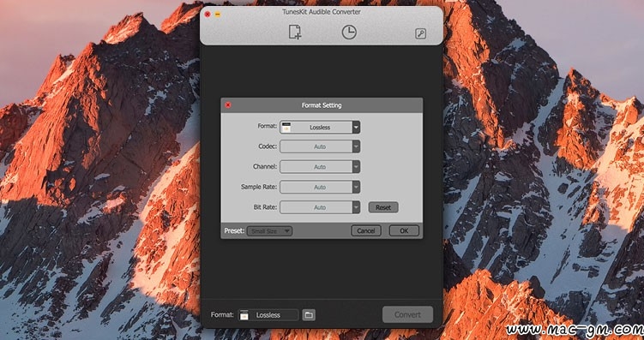
Task: Expand the Channel dropdown
Action: (320, 167)
